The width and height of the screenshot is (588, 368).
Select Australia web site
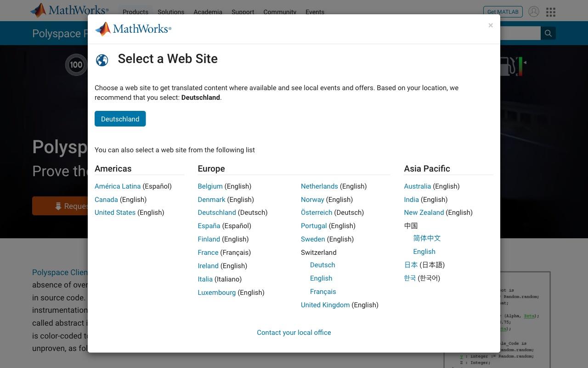pyautogui.click(x=417, y=186)
